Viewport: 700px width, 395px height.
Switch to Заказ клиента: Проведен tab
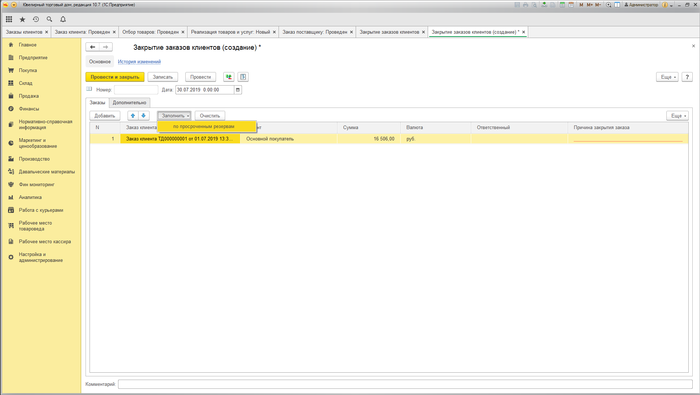[82, 32]
